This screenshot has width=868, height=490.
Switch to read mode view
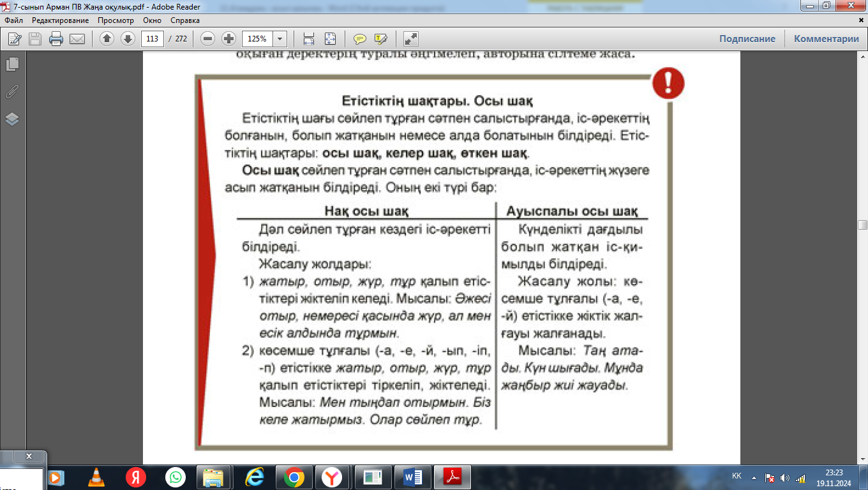coord(411,39)
